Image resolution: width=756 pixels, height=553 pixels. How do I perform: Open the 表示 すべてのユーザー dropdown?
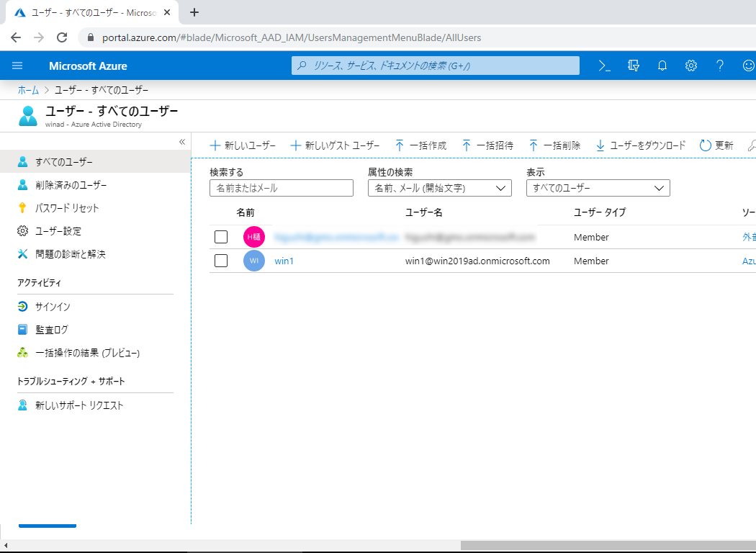pyautogui.click(x=598, y=188)
